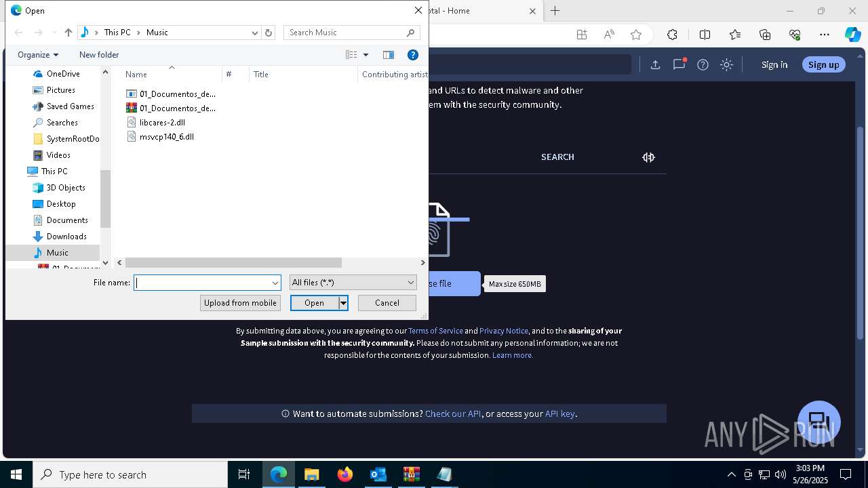This screenshot has height=488, width=868.
Task: Click the Search Music field
Action: click(346, 33)
